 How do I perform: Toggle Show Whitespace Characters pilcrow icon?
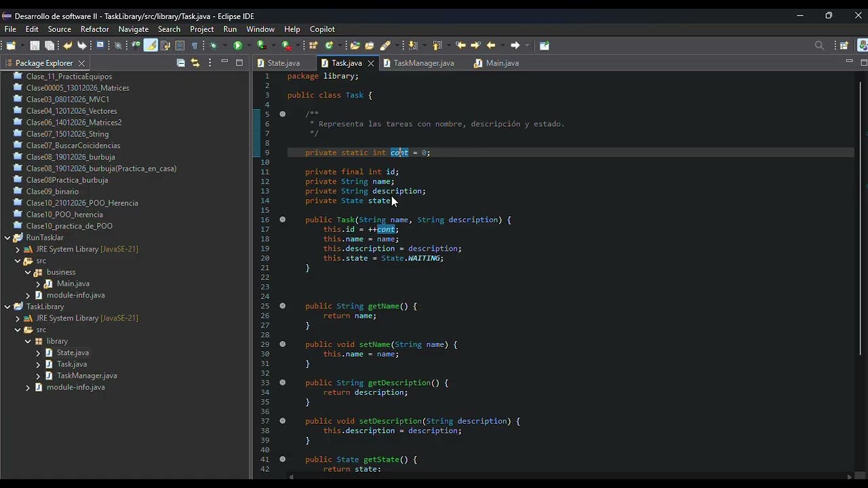click(x=195, y=45)
